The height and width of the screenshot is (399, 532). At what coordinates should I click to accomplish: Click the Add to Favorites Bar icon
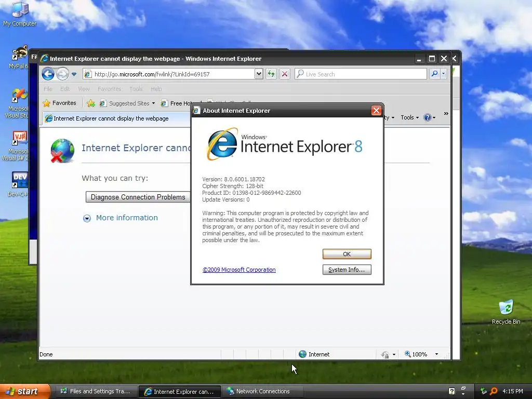[x=90, y=103]
